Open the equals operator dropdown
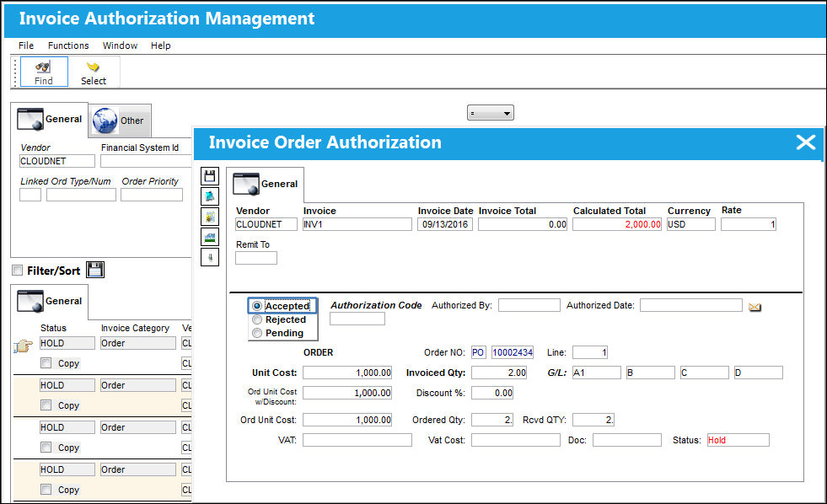The height and width of the screenshot is (504, 827). click(491, 113)
